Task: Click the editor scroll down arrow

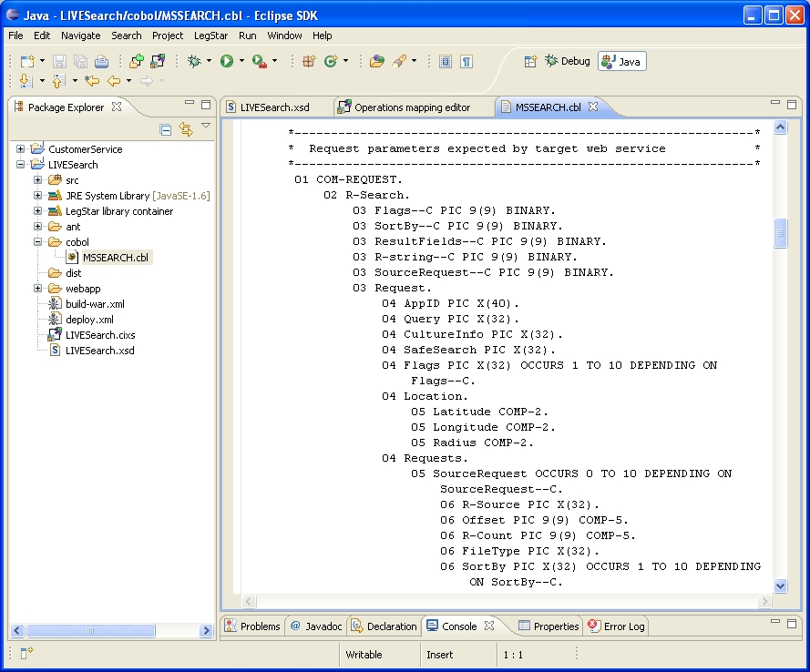Action: pos(780,585)
